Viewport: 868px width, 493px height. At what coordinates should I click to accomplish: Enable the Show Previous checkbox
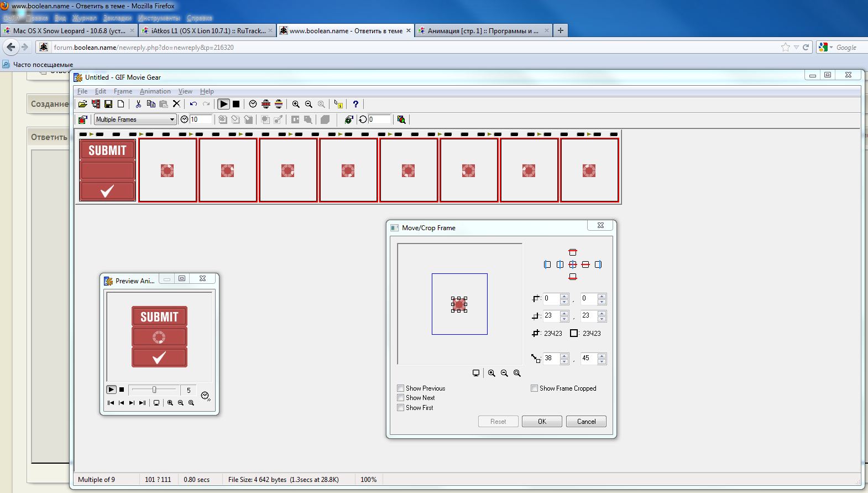[x=401, y=388]
